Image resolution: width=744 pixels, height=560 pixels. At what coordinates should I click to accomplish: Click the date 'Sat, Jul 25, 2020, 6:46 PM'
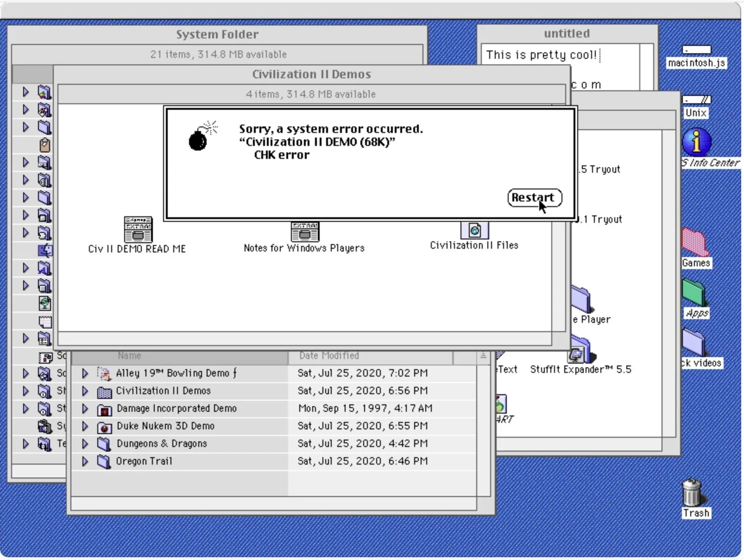(363, 461)
